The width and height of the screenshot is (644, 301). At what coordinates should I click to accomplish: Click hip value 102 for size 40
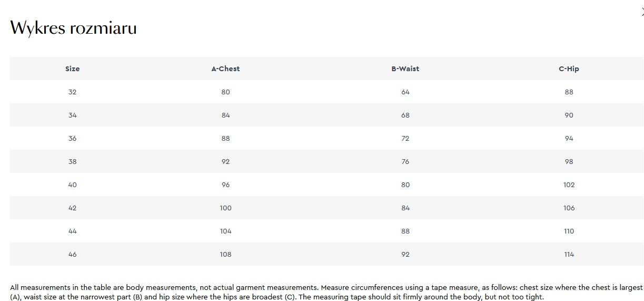pyautogui.click(x=569, y=185)
